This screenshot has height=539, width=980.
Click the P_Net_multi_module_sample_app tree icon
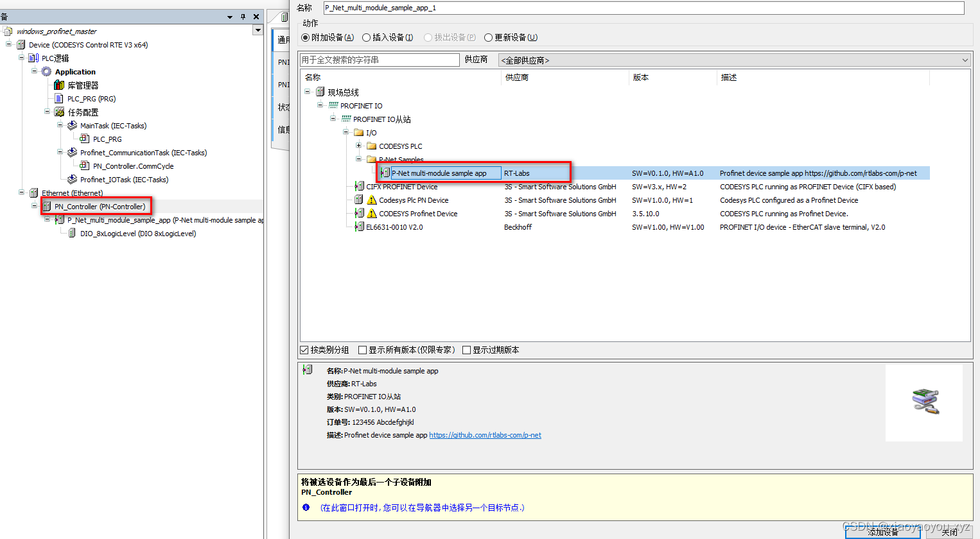tap(59, 220)
